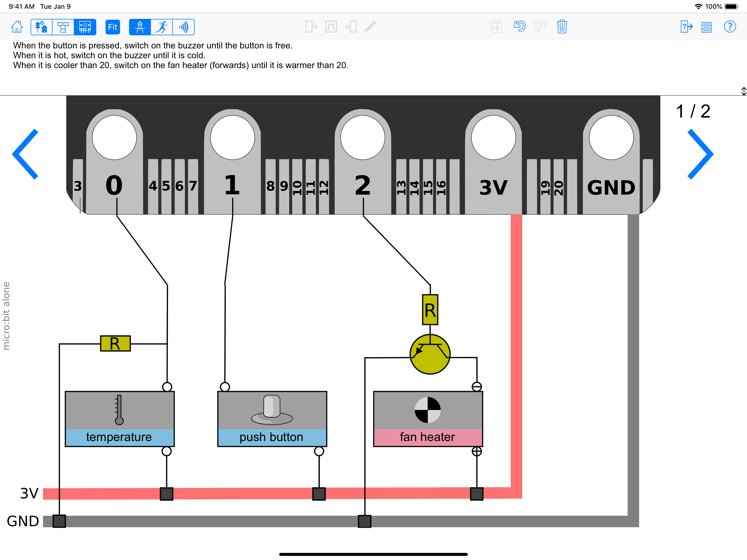Switch to the micro:bit circuit view tab

85,27
